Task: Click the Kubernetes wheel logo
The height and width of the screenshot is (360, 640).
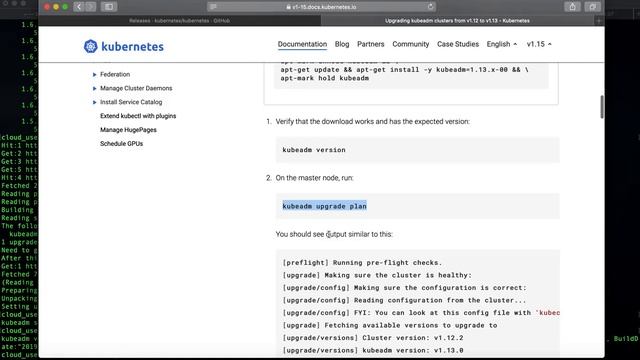Action: point(91,46)
